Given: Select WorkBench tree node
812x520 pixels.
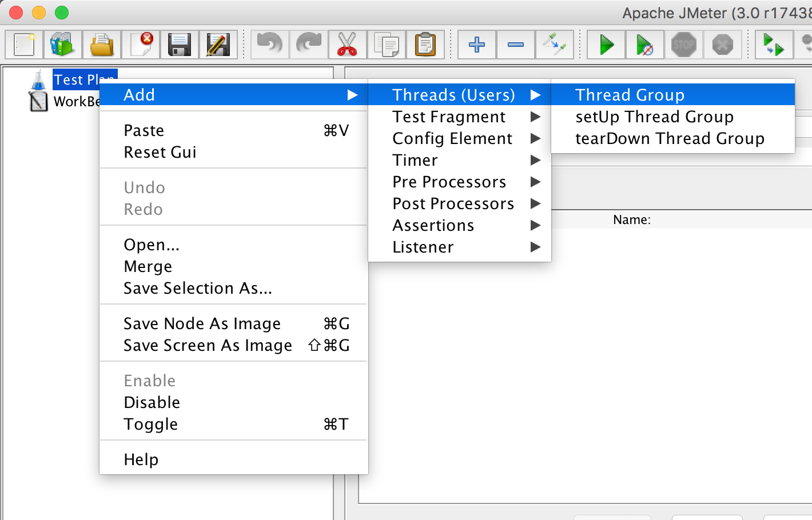Looking at the screenshot, I should 77,102.
